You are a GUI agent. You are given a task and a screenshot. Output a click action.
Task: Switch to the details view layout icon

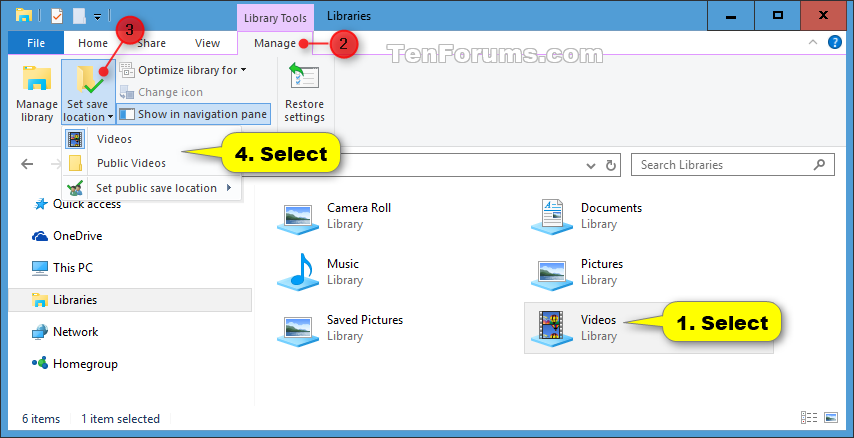(x=808, y=418)
